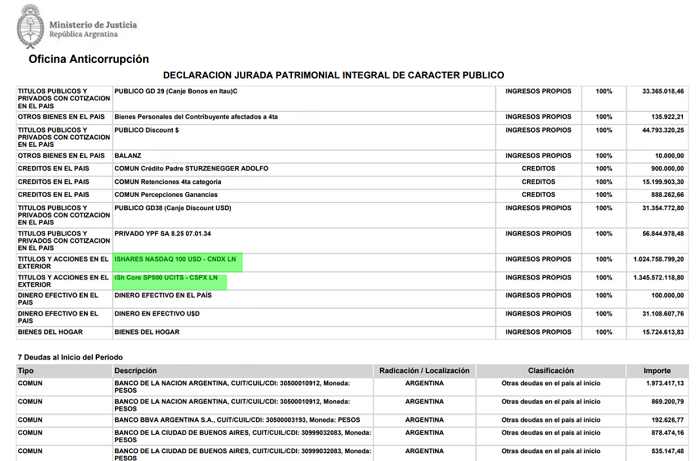Image resolution: width=700 pixels, height=461 pixels.
Task: Click the 'Oficina Anticorrupción' heading
Action: [89, 59]
